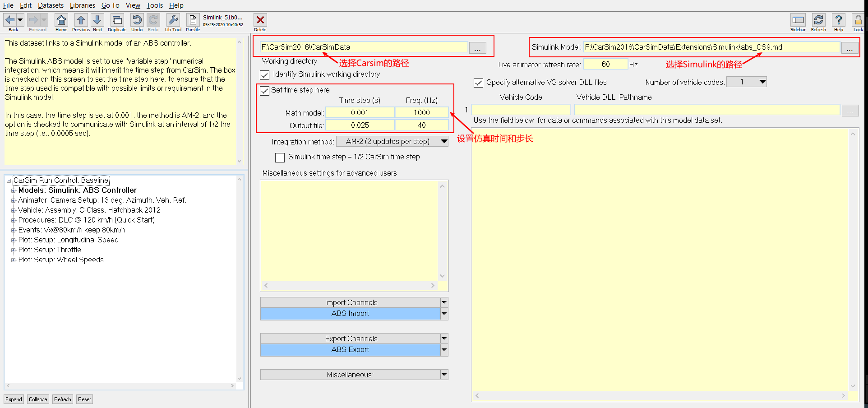
Task: Select Events: Vx@80km/h keep 80km/h item
Action: (x=72, y=230)
